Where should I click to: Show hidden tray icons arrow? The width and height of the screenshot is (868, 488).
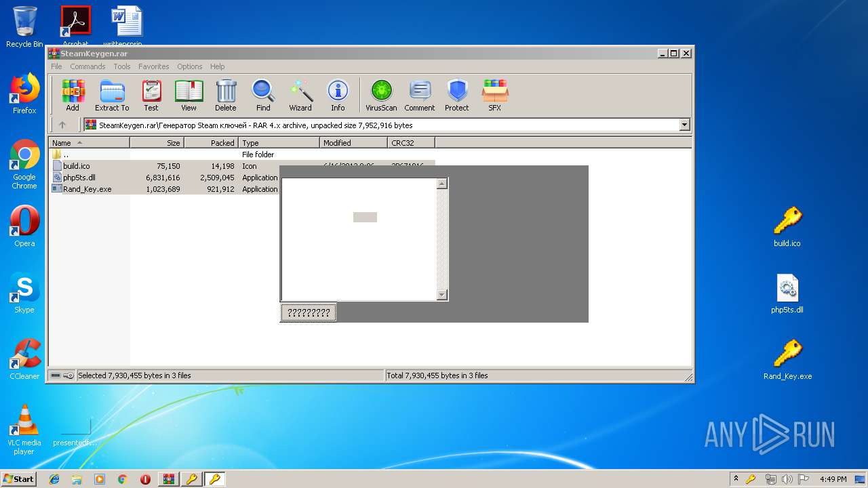(736, 479)
